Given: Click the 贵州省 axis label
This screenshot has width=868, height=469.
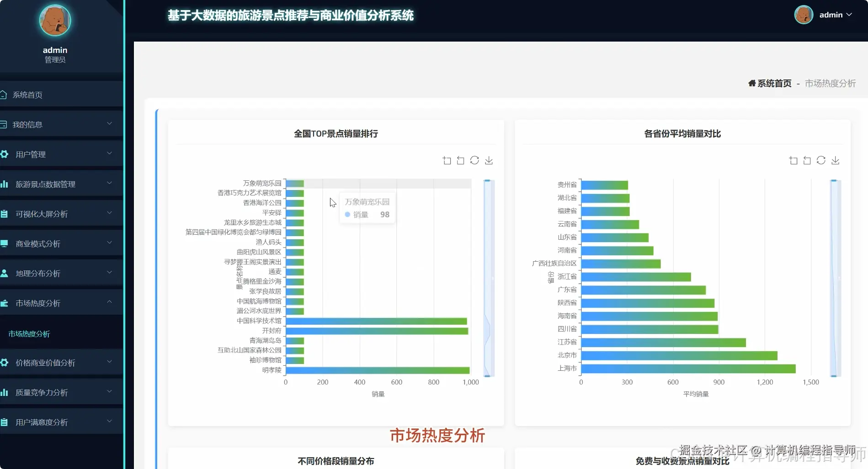Looking at the screenshot, I should [567, 184].
